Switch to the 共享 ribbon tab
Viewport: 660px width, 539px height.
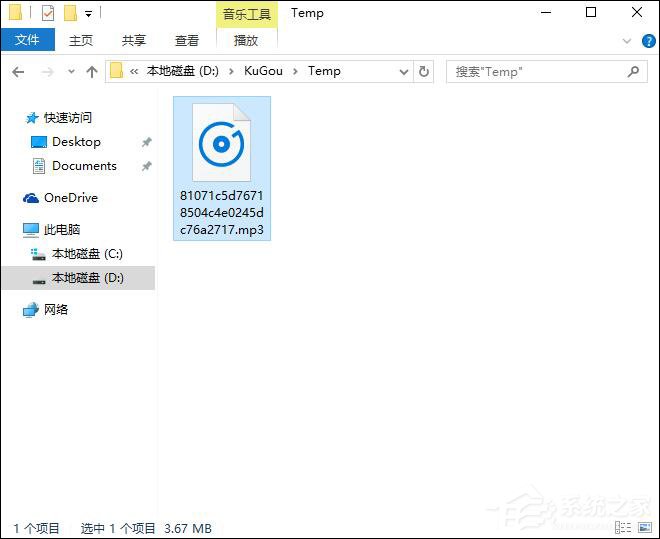tap(133, 40)
